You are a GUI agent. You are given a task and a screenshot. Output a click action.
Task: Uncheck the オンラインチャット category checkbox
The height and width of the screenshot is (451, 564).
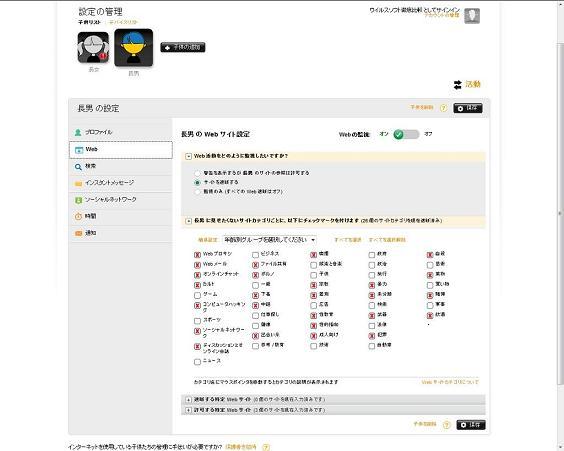pyautogui.click(x=197, y=275)
